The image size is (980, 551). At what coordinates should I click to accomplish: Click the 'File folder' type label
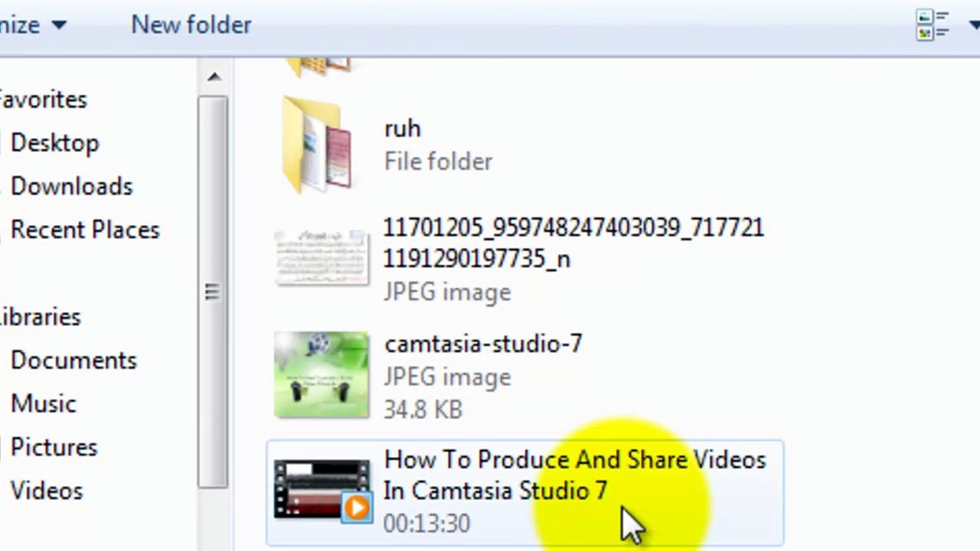click(x=438, y=162)
